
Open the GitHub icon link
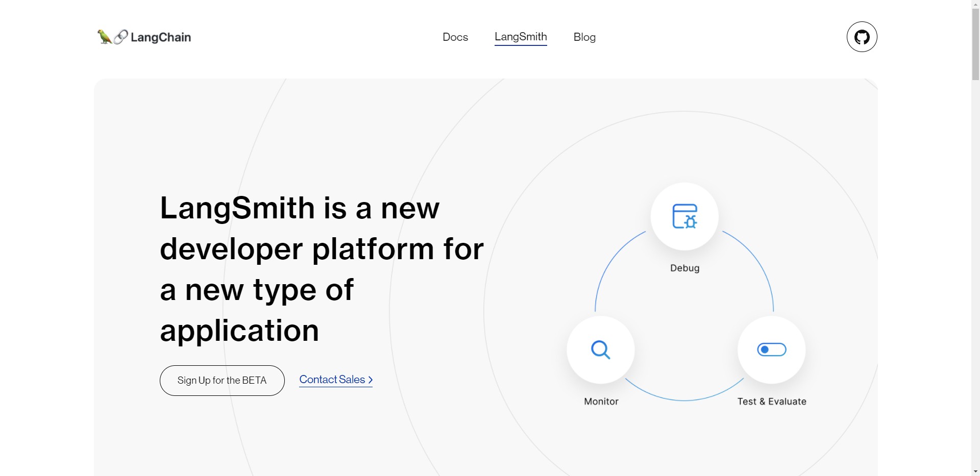[862, 37]
